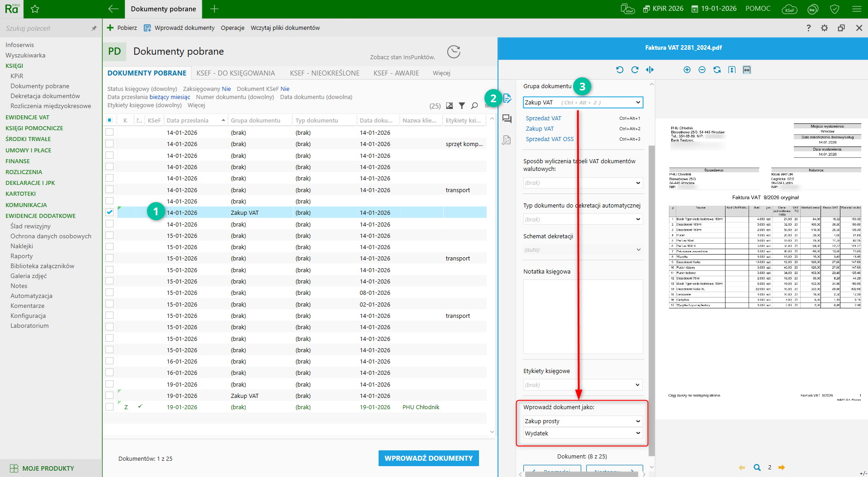The height and width of the screenshot is (477, 868).
Task: Choose the Sprzedaż VAT OSS link
Action: (x=550, y=139)
